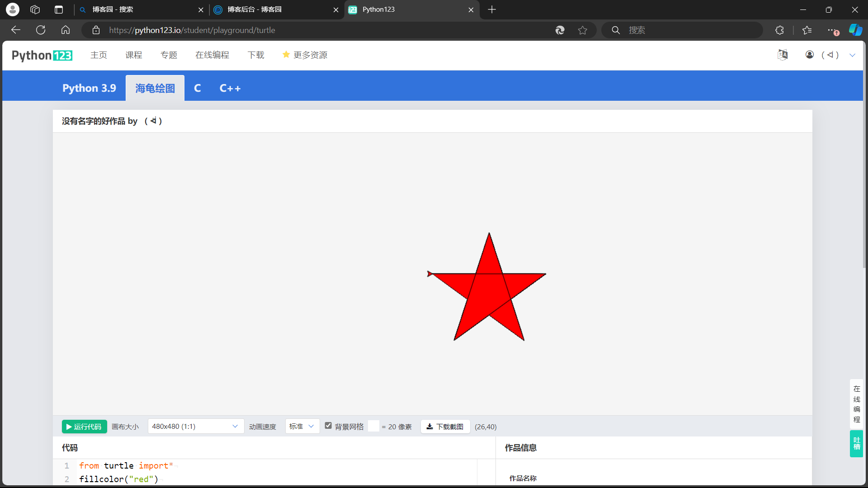
Task: Open new browser tab plus icon
Action: coord(492,9)
